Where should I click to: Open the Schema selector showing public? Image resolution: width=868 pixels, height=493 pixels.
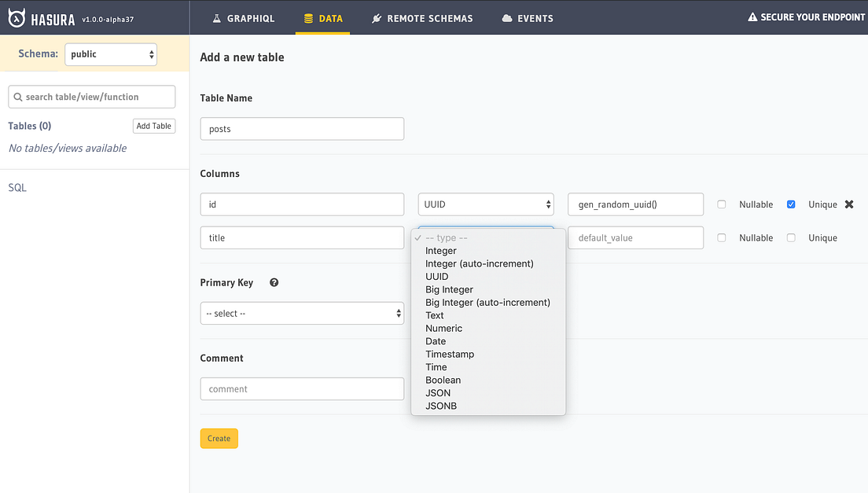tap(110, 54)
